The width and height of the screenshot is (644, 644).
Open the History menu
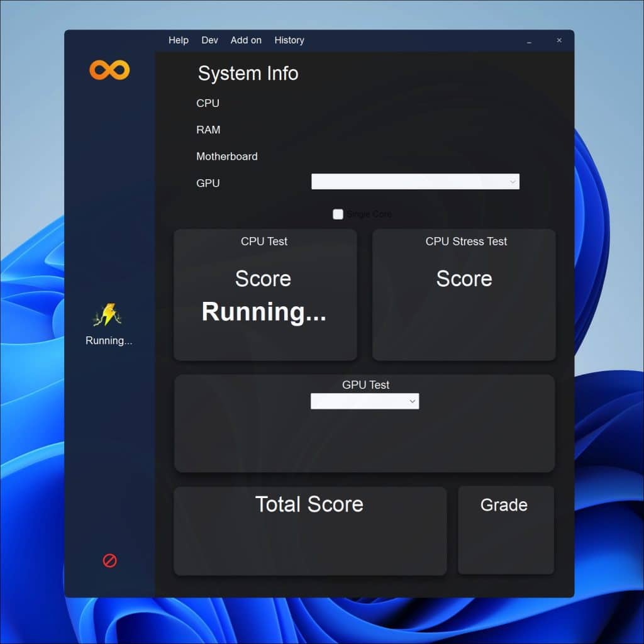(289, 40)
